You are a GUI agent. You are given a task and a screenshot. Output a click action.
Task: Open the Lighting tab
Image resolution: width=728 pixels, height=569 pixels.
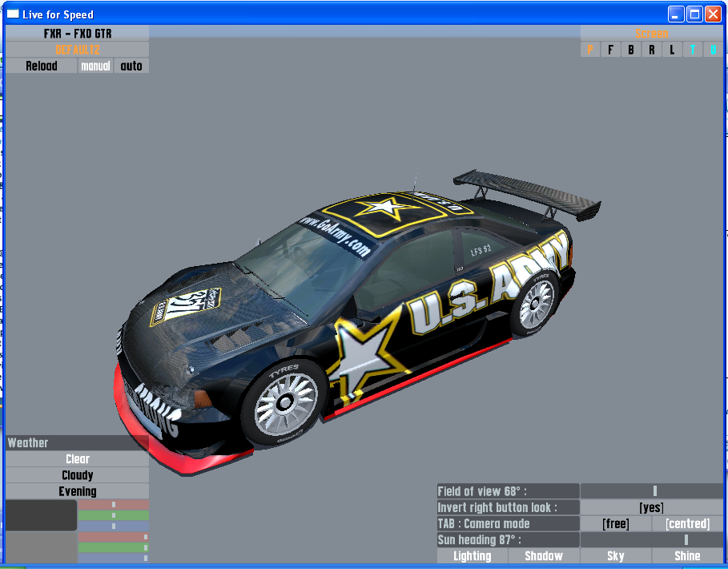473,556
